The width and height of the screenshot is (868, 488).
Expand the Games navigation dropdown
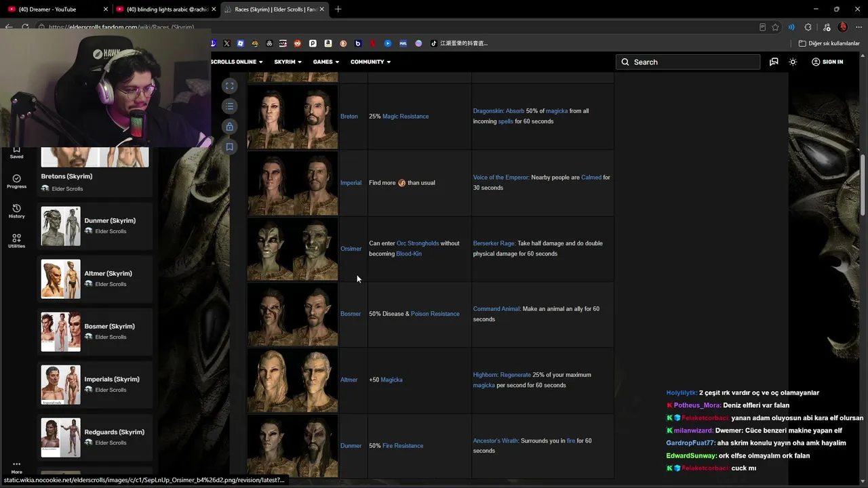click(x=326, y=62)
